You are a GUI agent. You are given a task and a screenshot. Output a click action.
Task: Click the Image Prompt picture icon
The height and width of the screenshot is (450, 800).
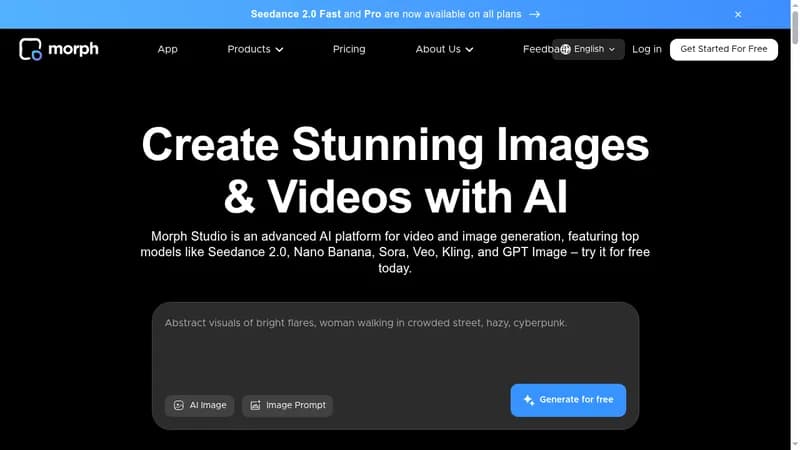[255, 405]
